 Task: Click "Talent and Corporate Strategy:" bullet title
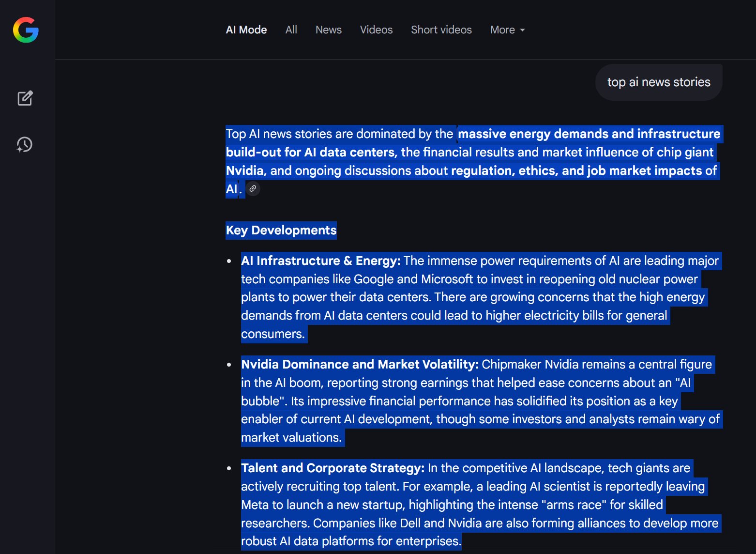(x=333, y=468)
